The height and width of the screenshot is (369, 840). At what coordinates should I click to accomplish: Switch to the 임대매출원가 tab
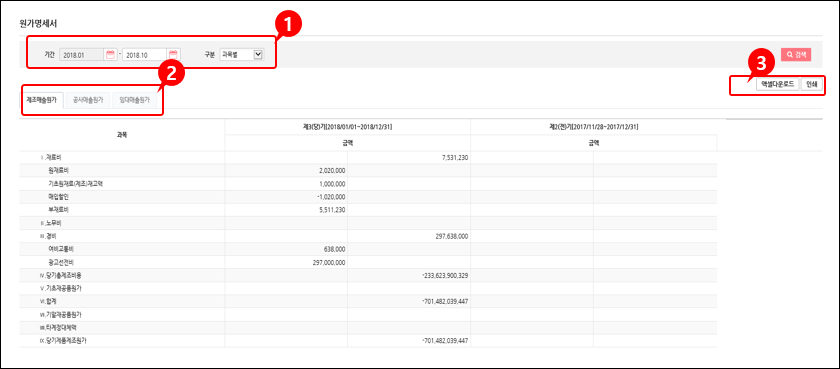135,100
